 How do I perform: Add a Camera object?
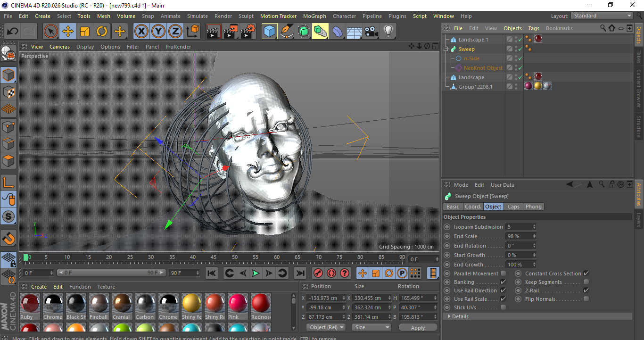coord(372,32)
